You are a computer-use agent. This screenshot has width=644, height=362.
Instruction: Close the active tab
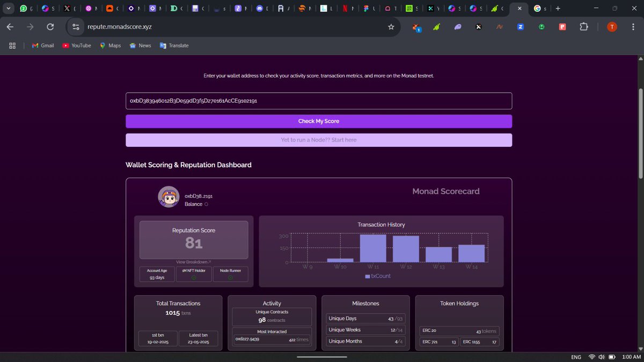(x=519, y=9)
